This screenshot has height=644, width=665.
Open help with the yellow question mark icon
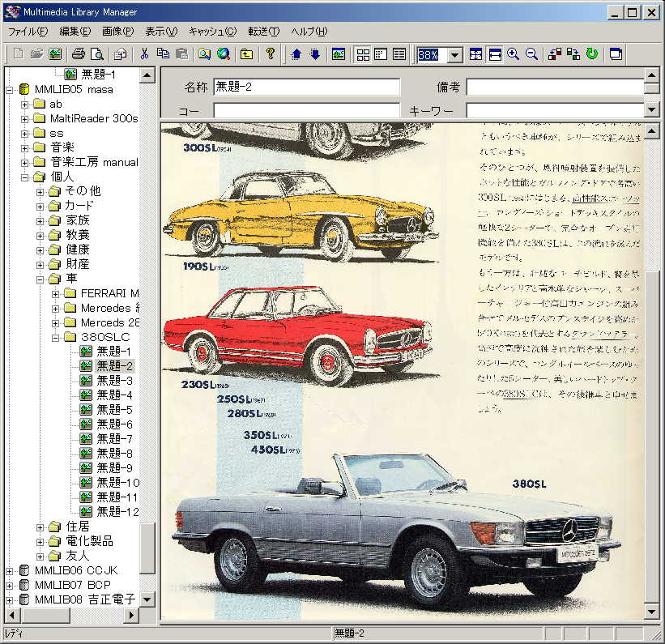pyautogui.click(x=271, y=54)
